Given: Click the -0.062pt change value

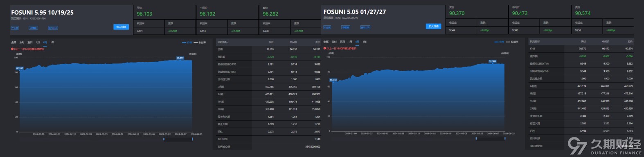Looking at the screenshot, I should click(x=548, y=30).
